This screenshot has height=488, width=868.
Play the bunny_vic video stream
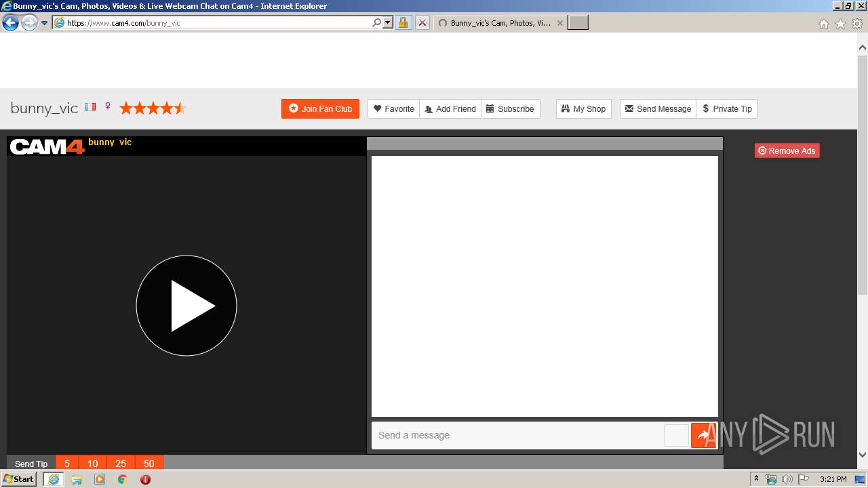[x=186, y=306]
